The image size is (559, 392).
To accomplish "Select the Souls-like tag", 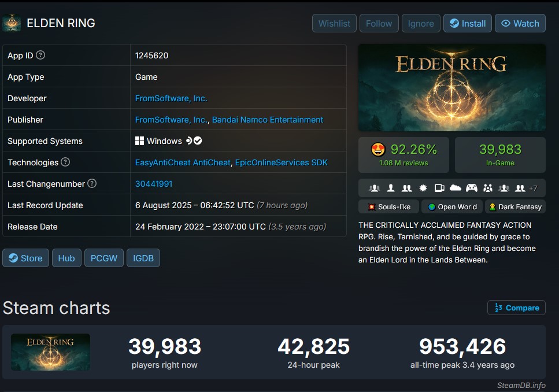I will pyautogui.click(x=388, y=207).
